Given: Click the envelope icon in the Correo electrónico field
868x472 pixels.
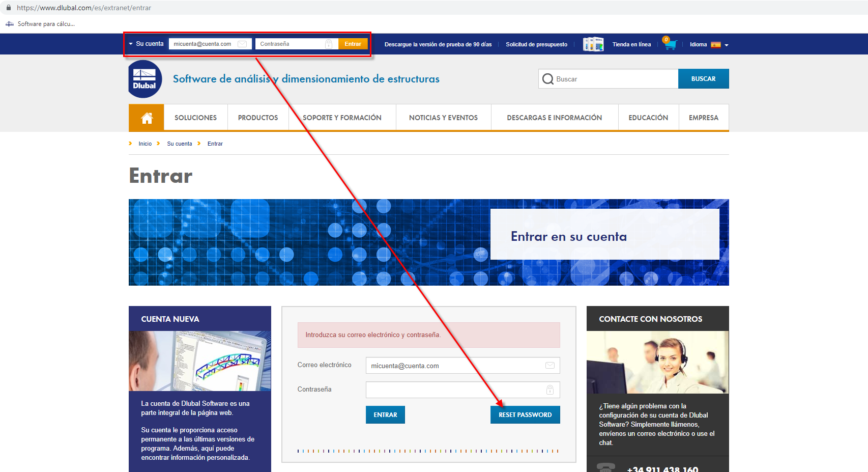Looking at the screenshot, I should pyautogui.click(x=550, y=366).
